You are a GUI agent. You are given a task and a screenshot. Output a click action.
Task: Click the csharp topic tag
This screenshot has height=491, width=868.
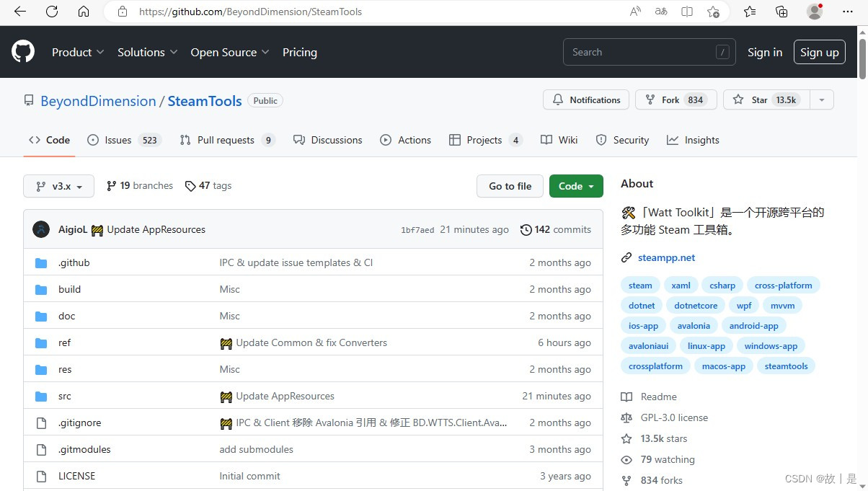tap(722, 286)
